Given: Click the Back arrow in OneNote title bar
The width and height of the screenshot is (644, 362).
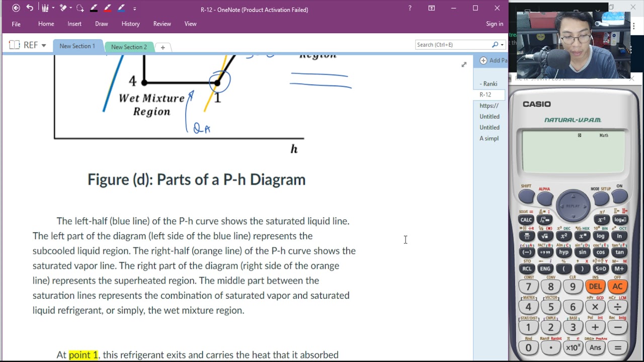Looking at the screenshot, I should 16,8.
